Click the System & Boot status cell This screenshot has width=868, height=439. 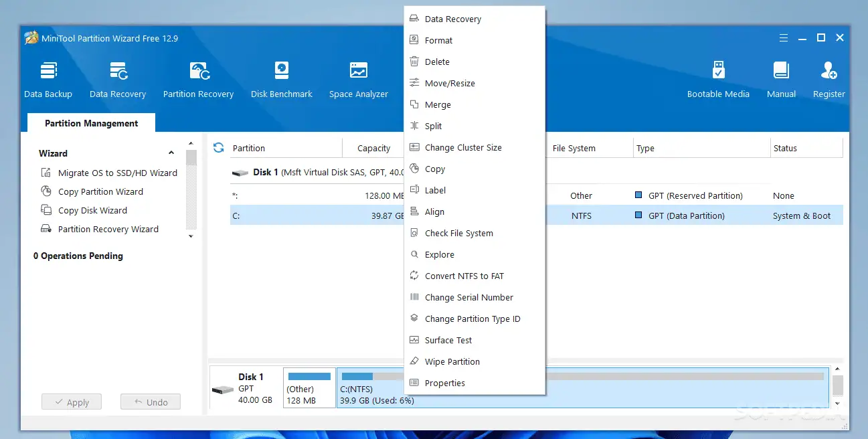click(x=802, y=215)
